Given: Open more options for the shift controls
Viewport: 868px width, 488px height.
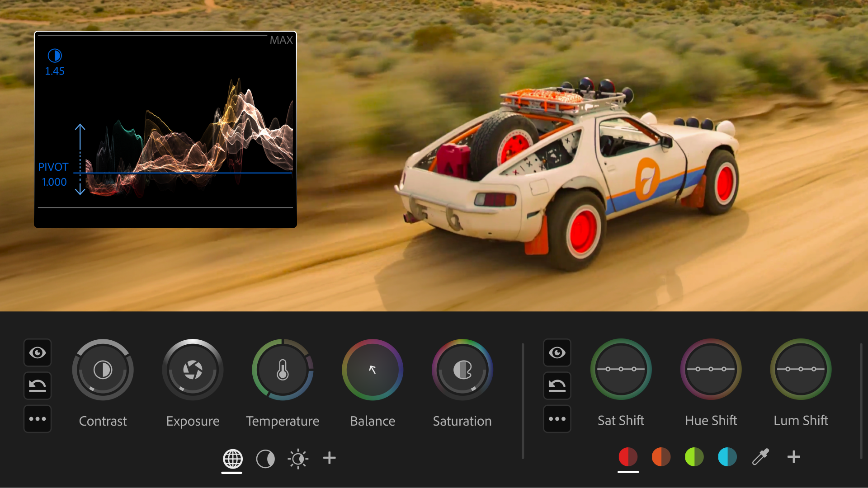Looking at the screenshot, I should [x=557, y=419].
